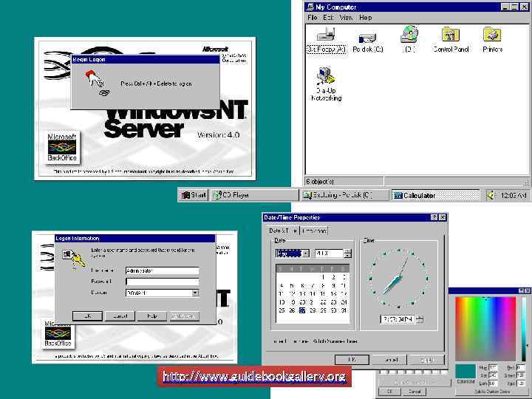The height and width of the screenshot is (399, 532).
Task: Click the Red value field in color dialog
Action: point(520,367)
